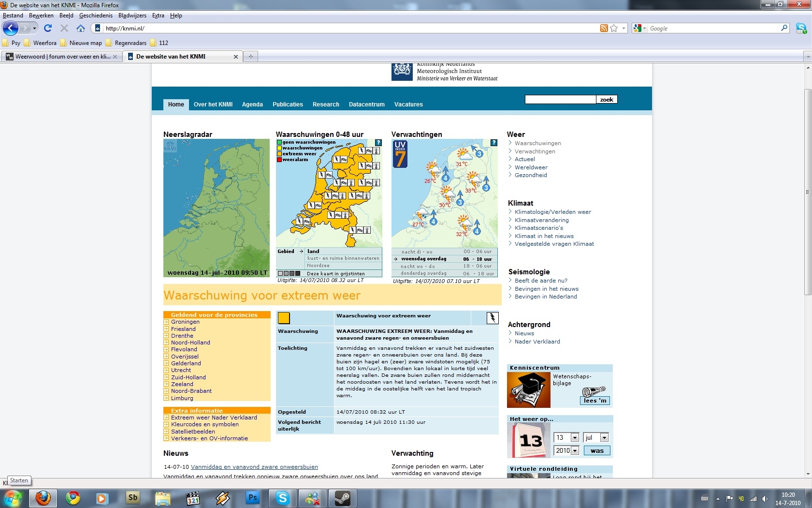Open the Regenradars bookmarks folder
This screenshot has width=812, height=508.
[126, 43]
